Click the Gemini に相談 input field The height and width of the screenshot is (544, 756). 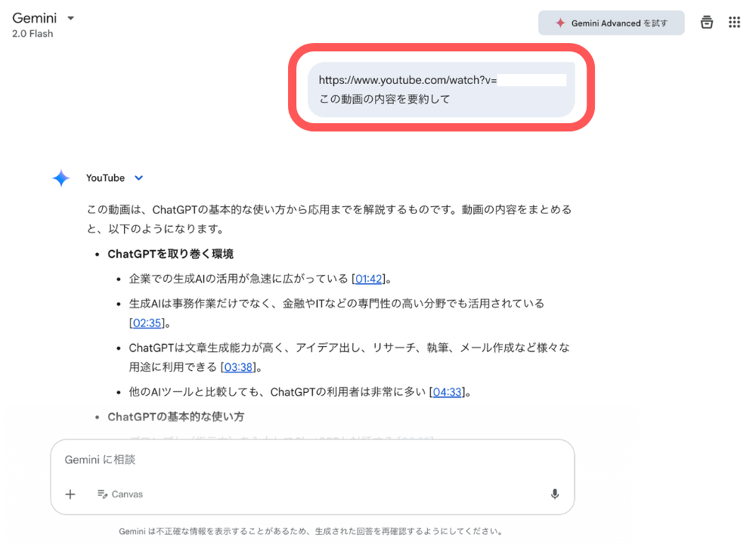coord(312,459)
